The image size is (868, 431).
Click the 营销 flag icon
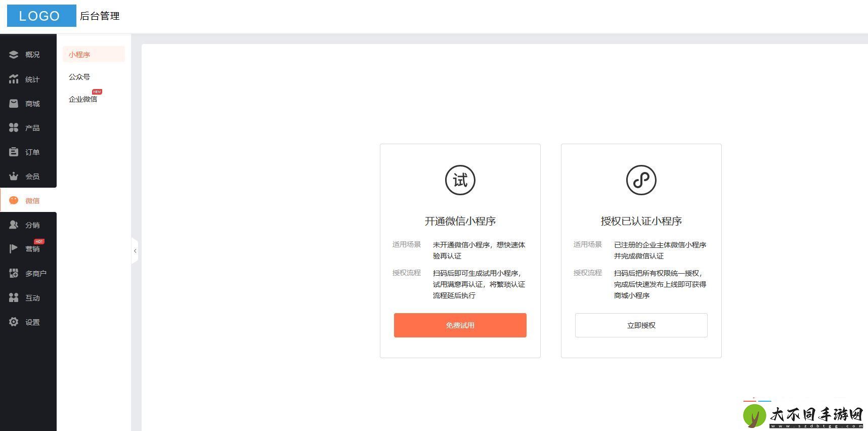pos(14,249)
